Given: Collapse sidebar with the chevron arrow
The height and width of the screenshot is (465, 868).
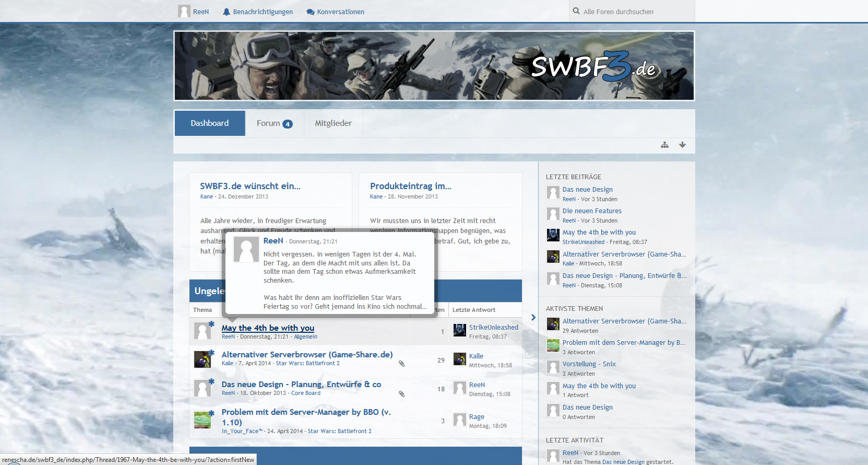Looking at the screenshot, I should [x=533, y=317].
